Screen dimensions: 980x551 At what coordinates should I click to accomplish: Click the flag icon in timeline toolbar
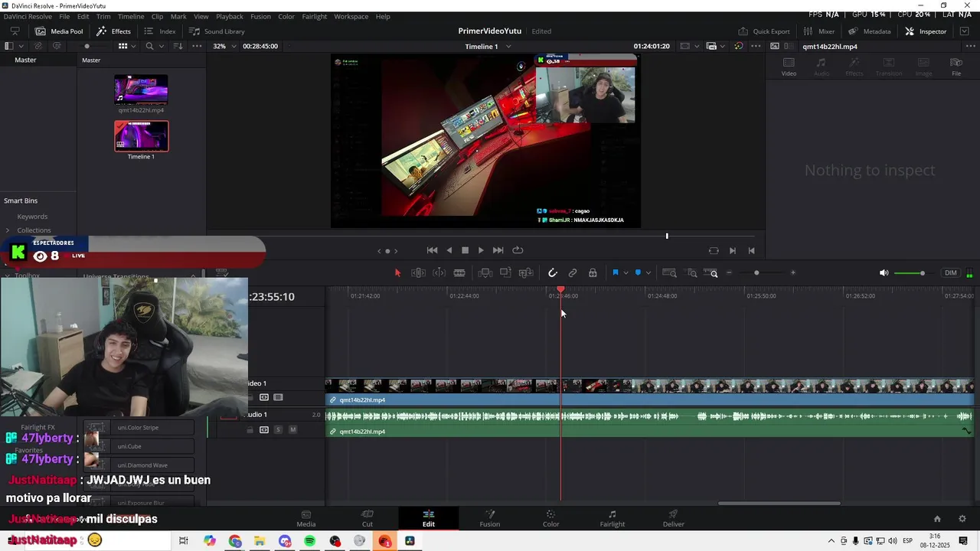[615, 273]
